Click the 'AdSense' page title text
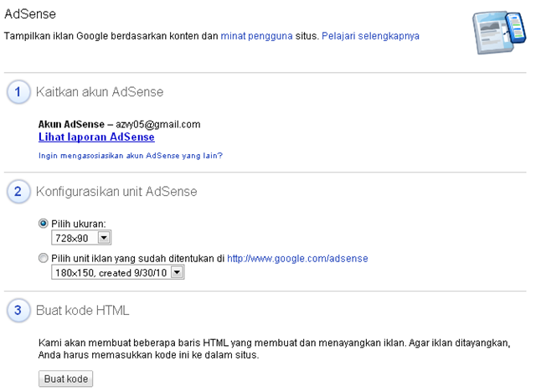 tap(30, 14)
